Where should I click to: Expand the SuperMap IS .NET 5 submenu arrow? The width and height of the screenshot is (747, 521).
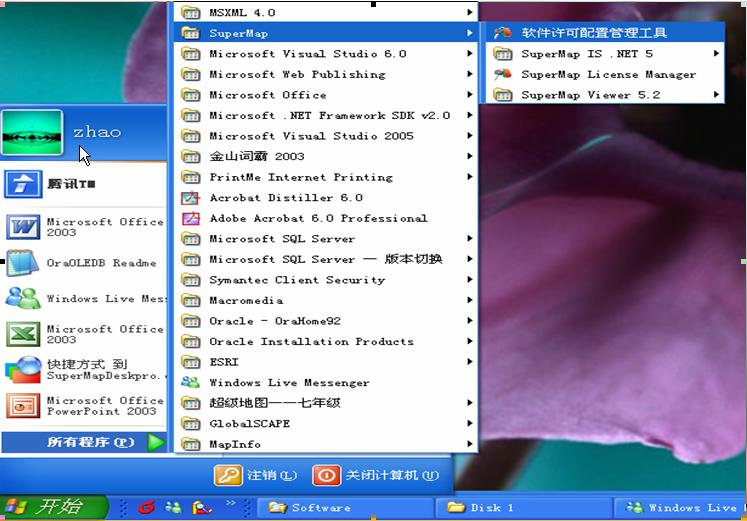tap(716, 53)
